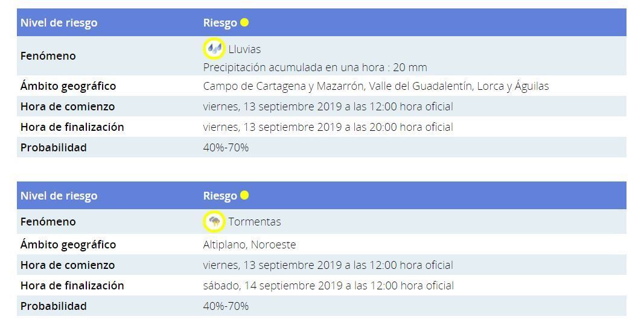The image size is (644, 331).
Task: Click the yellow risk dot in the rain warning header
Action: 244,23
